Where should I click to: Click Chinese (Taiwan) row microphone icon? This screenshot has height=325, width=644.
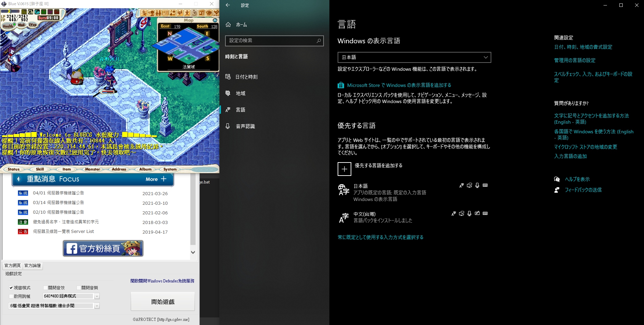click(x=469, y=214)
